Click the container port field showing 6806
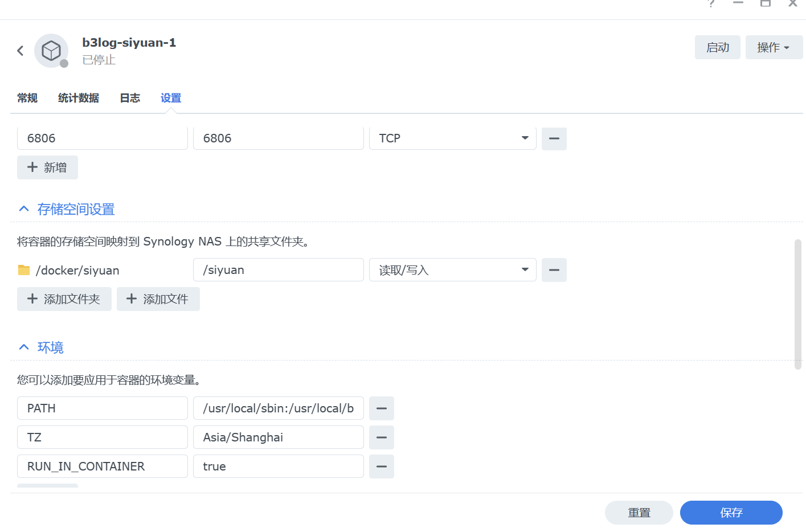The height and width of the screenshot is (532, 806). click(x=279, y=138)
